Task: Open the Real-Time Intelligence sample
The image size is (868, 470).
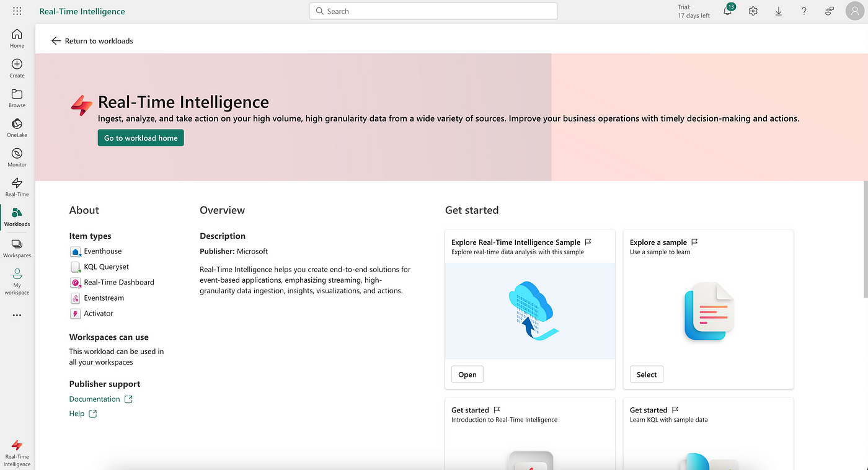Action: pyautogui.click(x=467, y=375)
